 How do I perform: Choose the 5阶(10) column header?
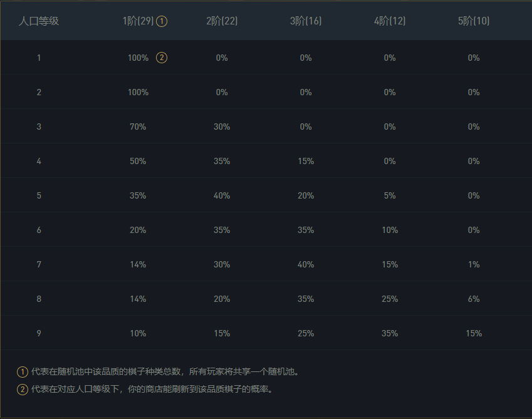[x=474, y=21]
